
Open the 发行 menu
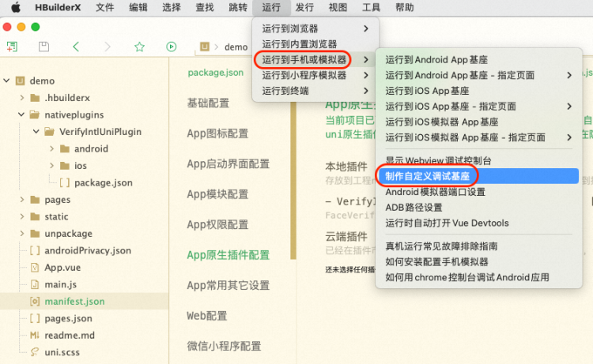coord(304,7)
